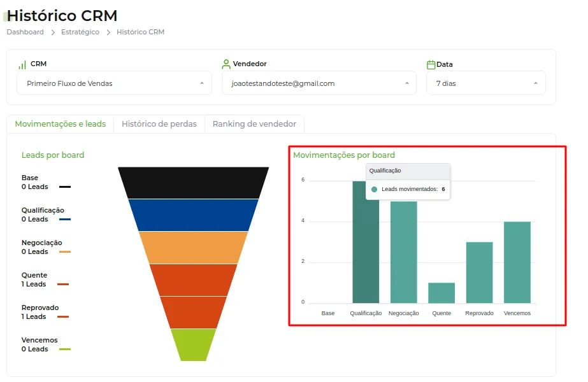
Task: Click the Reprovado legend label
Action: point(40,308)
